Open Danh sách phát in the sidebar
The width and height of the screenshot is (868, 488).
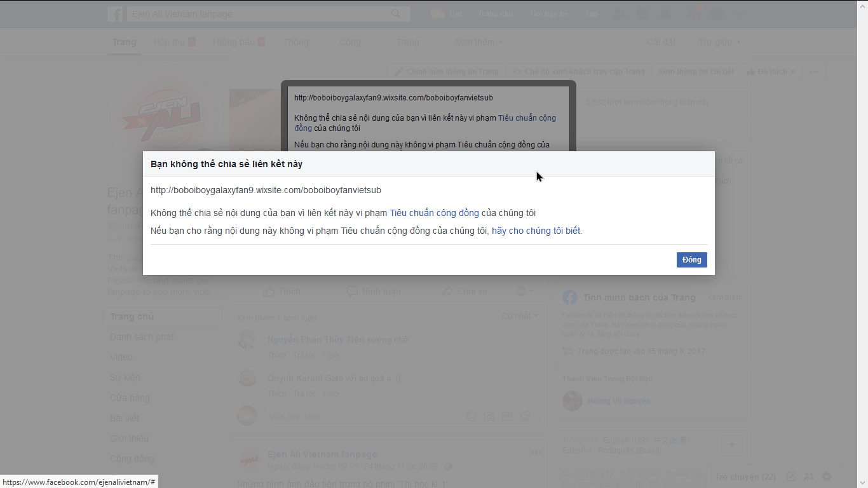(142, 337)
